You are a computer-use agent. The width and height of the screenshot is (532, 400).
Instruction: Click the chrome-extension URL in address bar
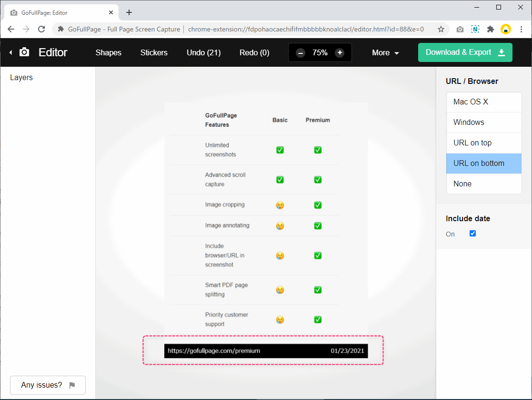click(306, 29)
